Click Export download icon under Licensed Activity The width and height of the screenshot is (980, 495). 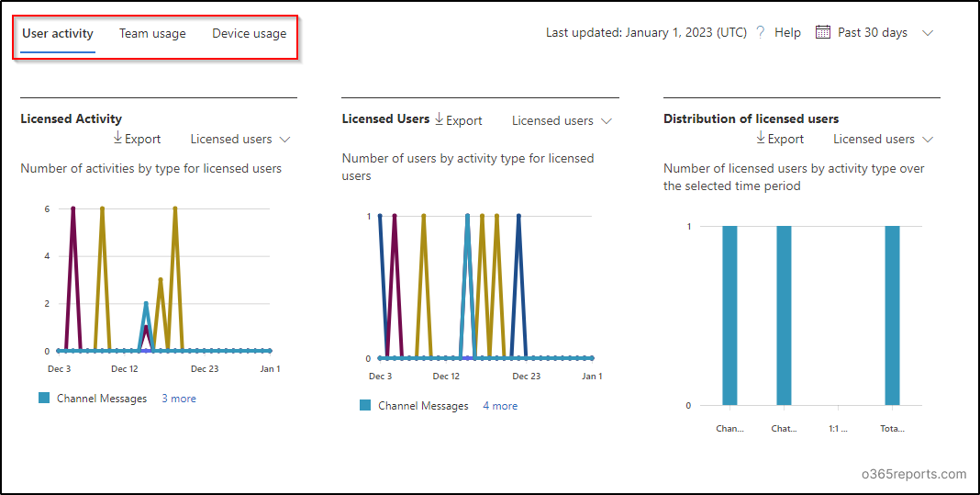click(x=117, y=139)
